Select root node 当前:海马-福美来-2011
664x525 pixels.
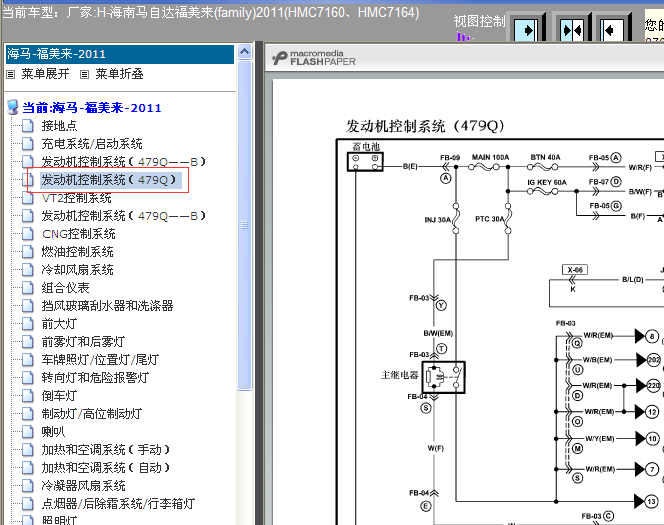click(x=92, y=108)
